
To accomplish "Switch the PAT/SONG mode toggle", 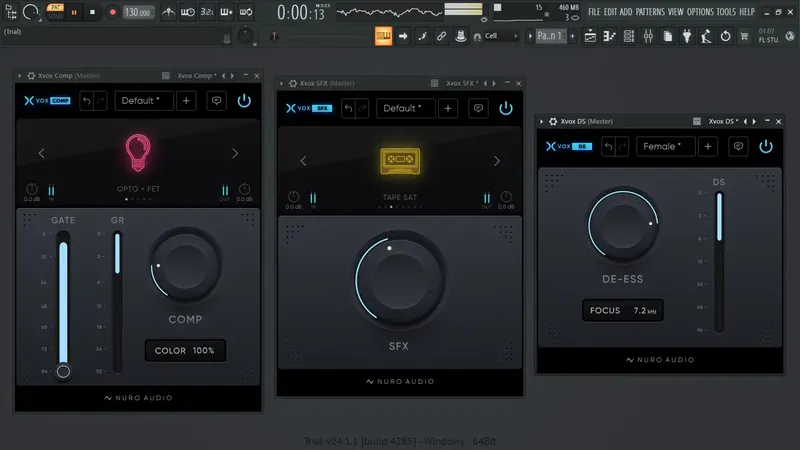I will point(55,12).
